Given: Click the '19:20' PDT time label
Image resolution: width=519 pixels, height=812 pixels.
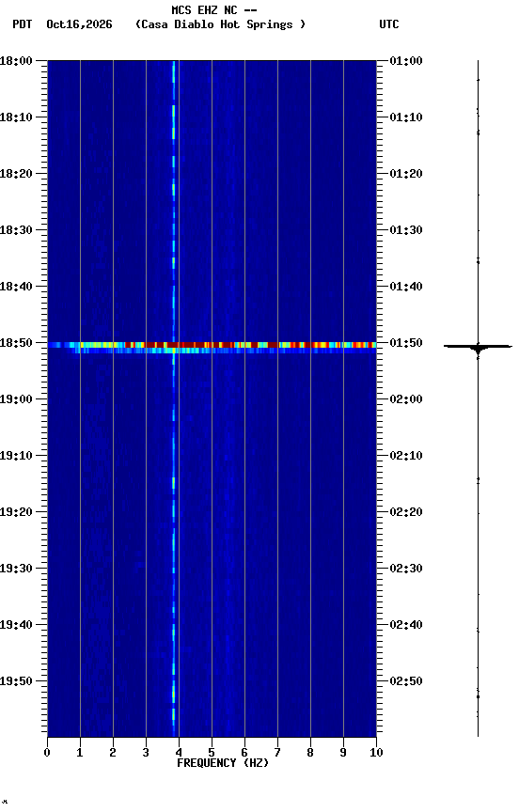Looking at the screenshot, I should pos(16,512).
